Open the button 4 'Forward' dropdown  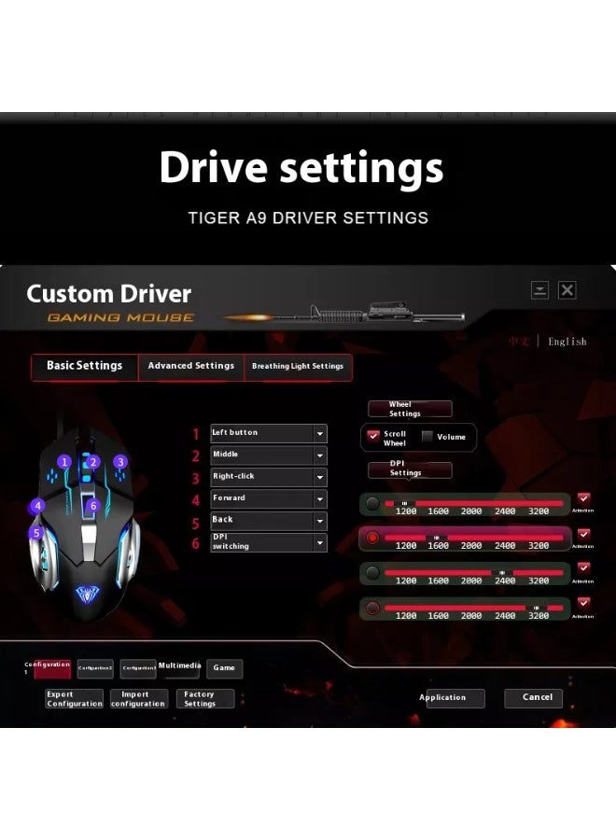point(320,499)
